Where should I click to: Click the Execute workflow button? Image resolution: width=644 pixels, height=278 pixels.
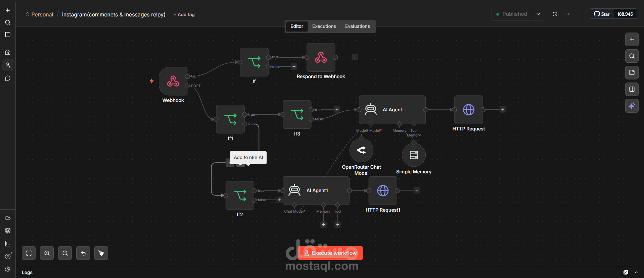click(330, 253)
